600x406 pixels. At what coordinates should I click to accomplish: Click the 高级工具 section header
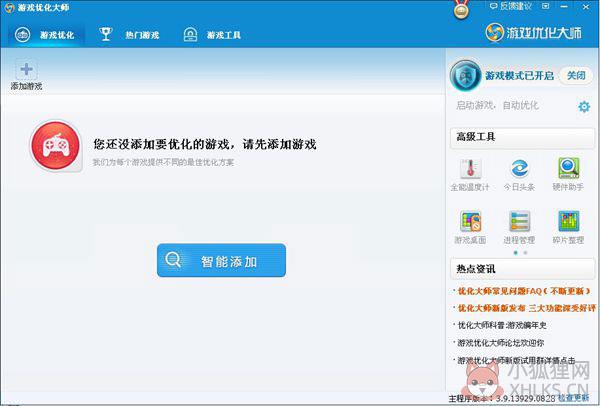pyautogui.click(x=522, y=137)
